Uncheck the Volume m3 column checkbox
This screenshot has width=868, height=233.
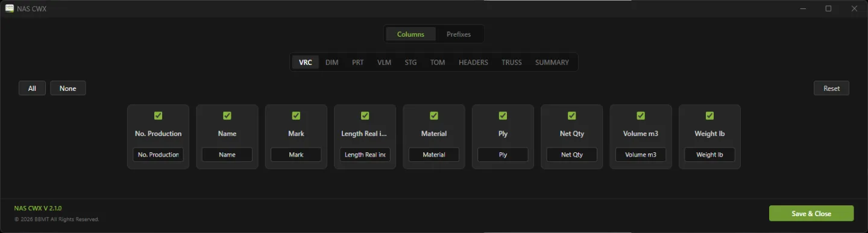tap(641, 116)
